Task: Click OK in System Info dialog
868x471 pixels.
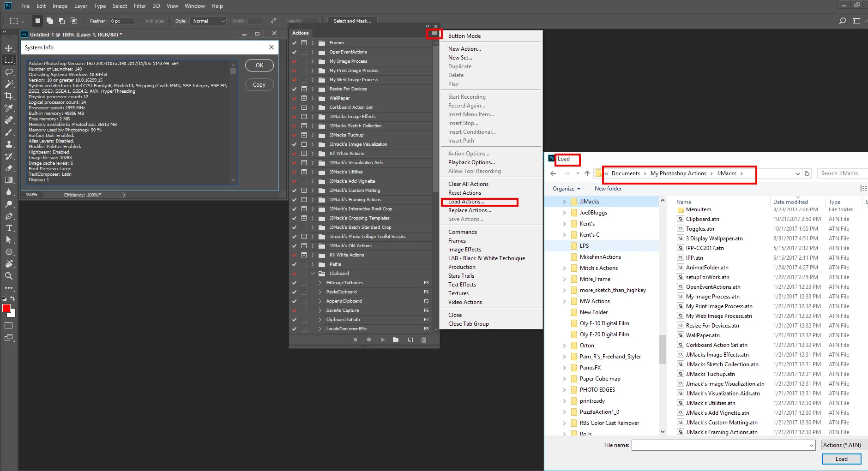Action: click(259, 66)
